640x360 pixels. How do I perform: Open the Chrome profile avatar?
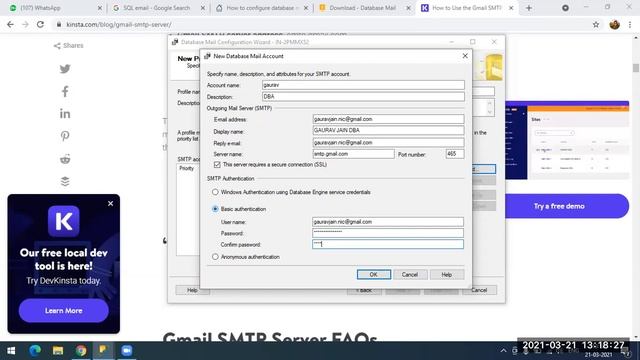point(614,24)
